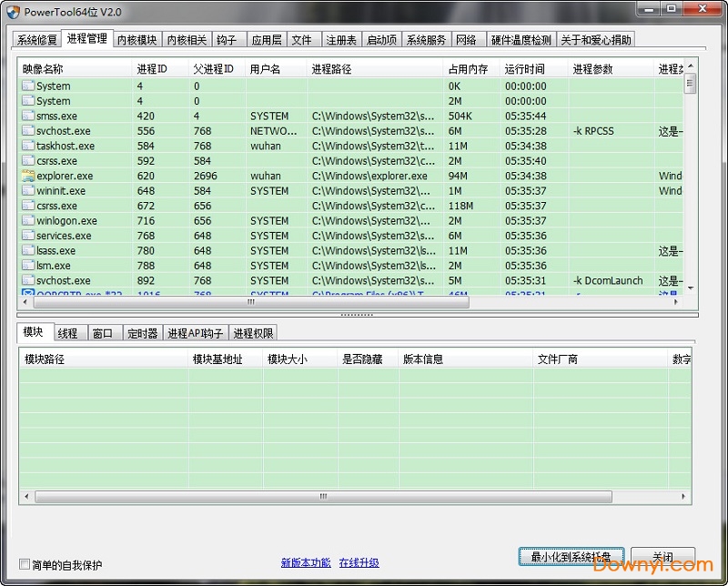The height and width of the screenshot is (586, 728).
Task: Click the 关闭 button
Action: pyautogui.click(x=662, y=557)
